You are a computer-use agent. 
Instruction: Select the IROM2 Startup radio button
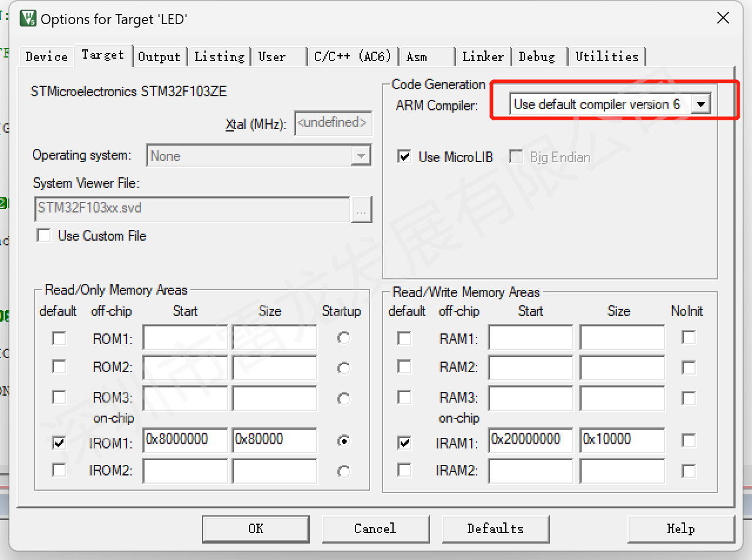(344, 471)
